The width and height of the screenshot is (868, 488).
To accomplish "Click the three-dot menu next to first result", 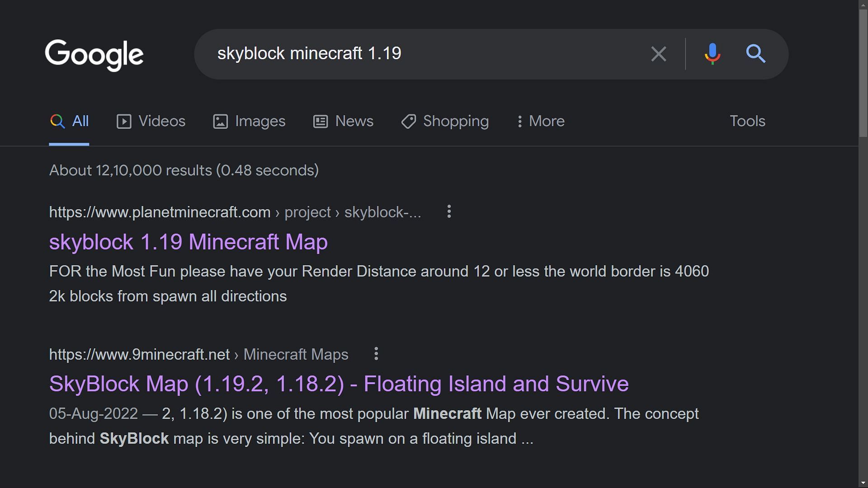I will tap(449, 212).
